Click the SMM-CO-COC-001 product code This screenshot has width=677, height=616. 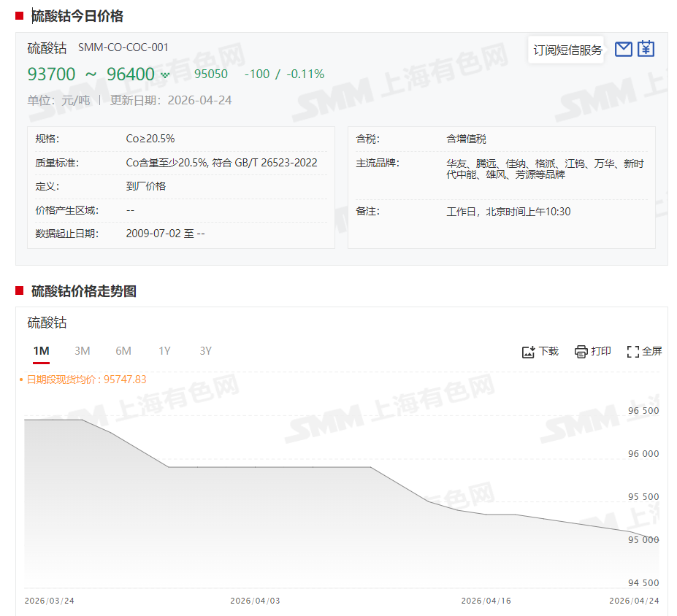click(123, 47)
